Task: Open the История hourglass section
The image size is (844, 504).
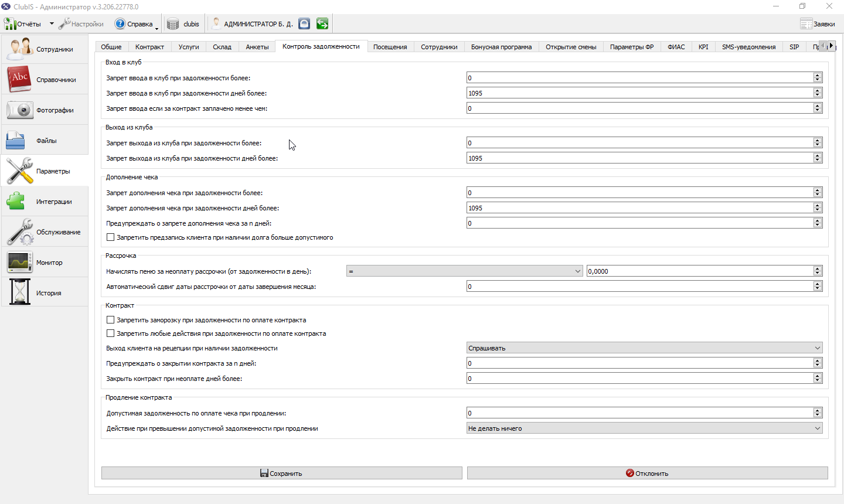Action: (x=45, y=293)
